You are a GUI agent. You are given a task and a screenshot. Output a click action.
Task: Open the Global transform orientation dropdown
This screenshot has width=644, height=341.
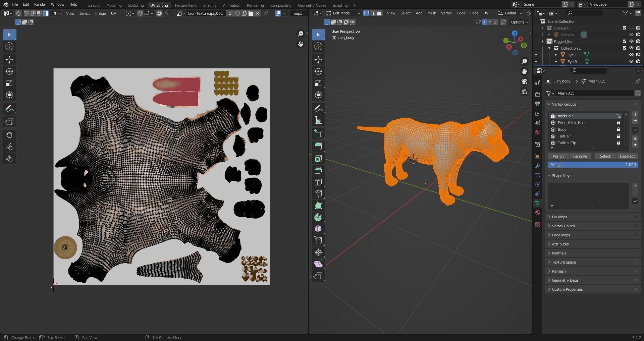510,13
